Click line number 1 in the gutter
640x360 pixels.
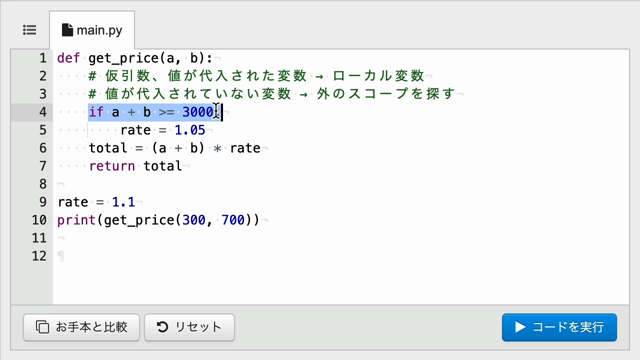tap(43, 58)
